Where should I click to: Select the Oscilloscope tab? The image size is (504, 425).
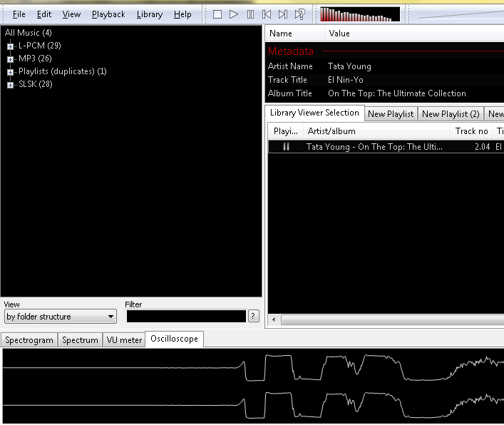coord(174,339)
